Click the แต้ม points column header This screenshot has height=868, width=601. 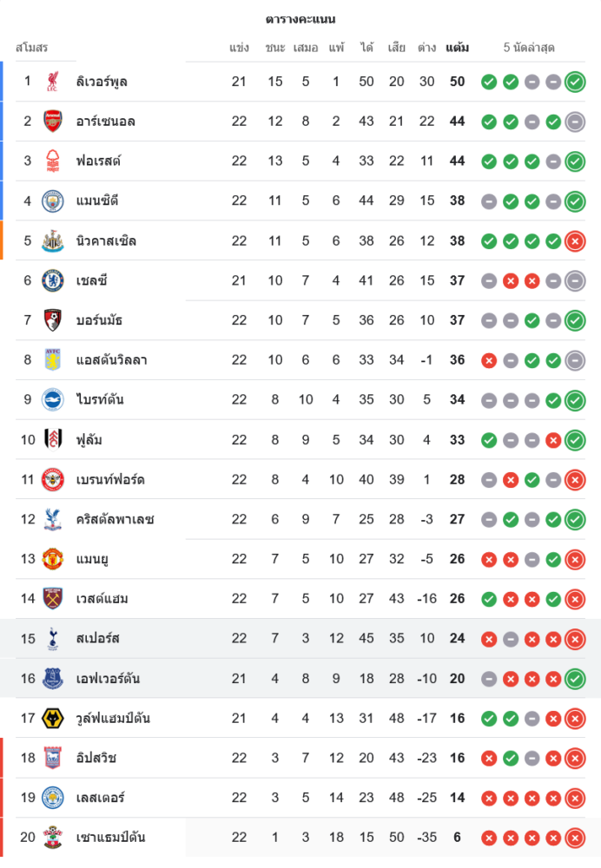(457, 47)
